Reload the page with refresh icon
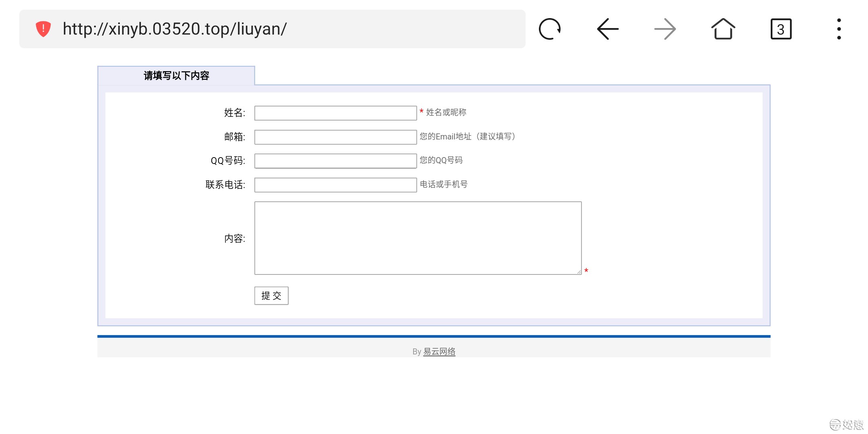The height and width of the screenshot is (434, 868). tap(549, 29)
